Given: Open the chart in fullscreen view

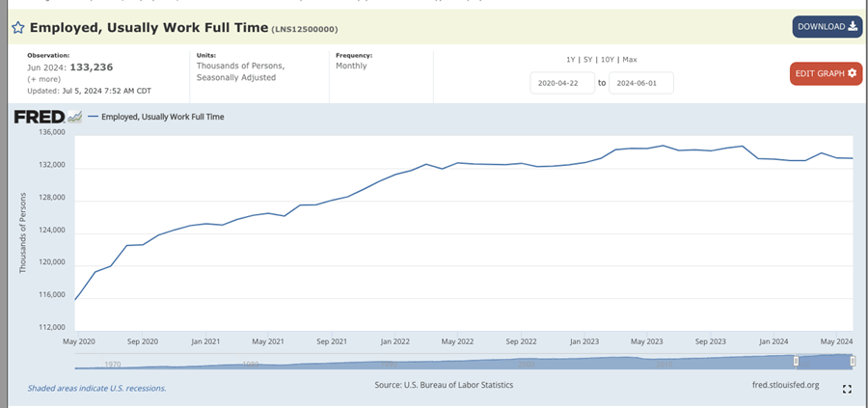Looking at the screenshot, I should pyautogui.click(x=847, y=390).
